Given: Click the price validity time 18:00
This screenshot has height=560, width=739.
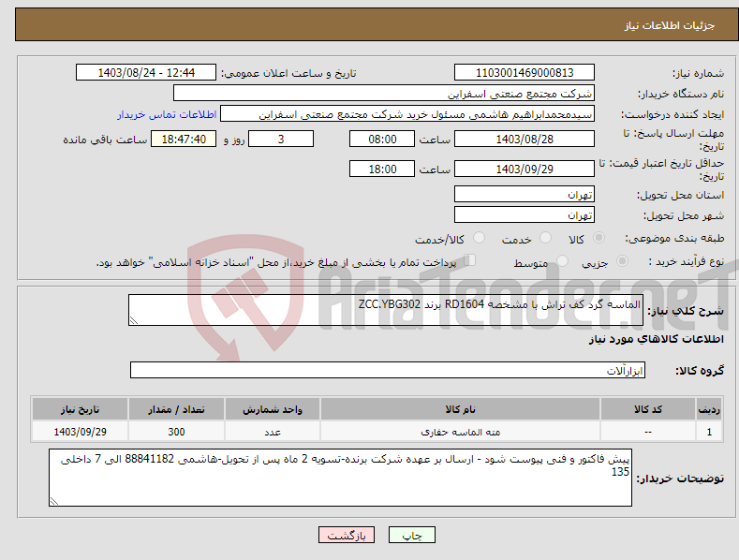Looking at the screenshot, I should [x=382, y=169].
